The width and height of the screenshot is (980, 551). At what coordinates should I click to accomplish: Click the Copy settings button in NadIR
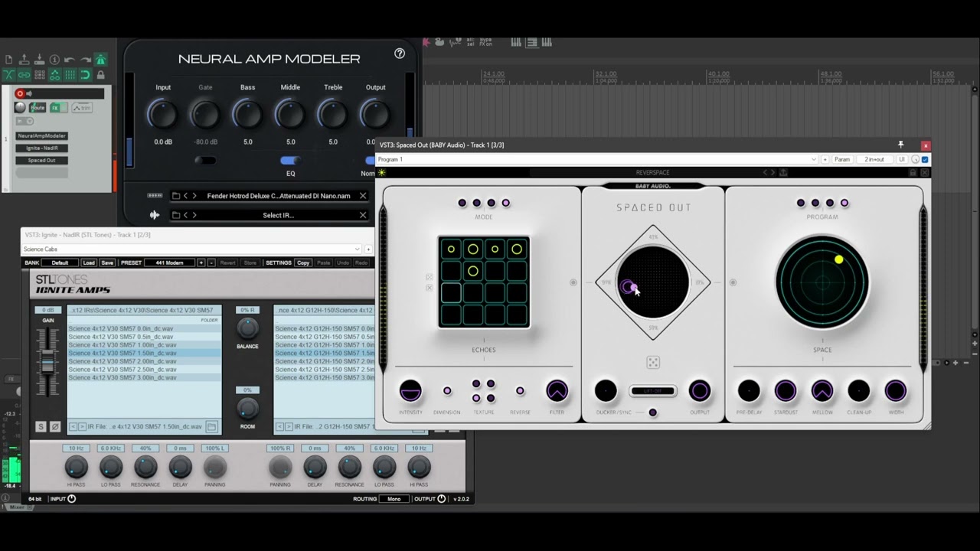coord(303,262)
